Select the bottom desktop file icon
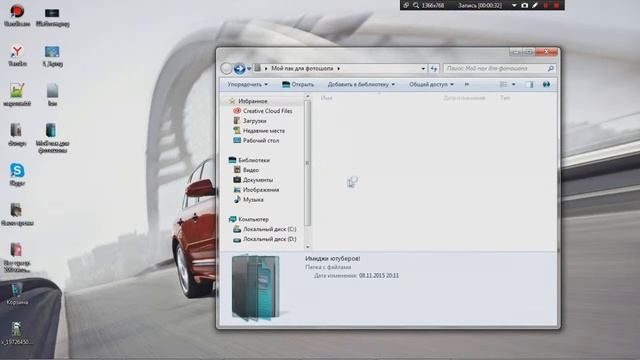This screenshot has width=640, height=360. 16,333
